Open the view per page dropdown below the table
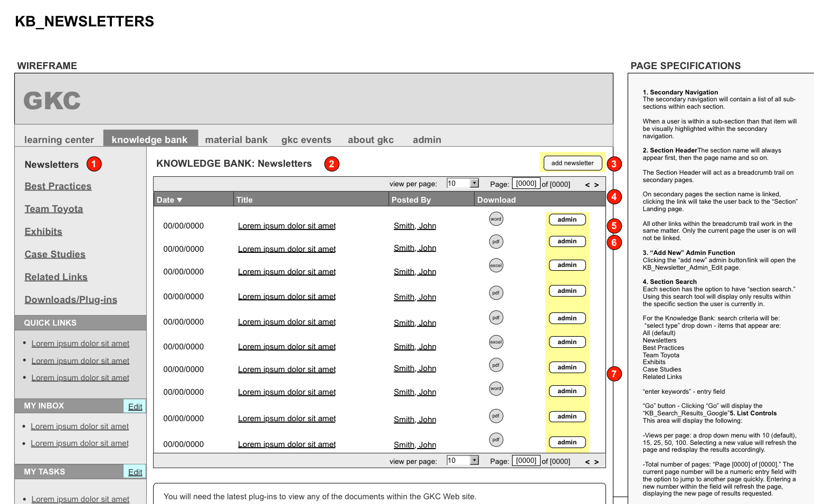 pos(462,460)
